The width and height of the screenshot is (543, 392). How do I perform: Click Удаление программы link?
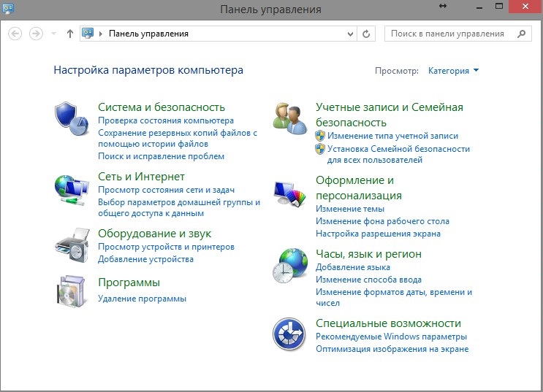[142, 299]
